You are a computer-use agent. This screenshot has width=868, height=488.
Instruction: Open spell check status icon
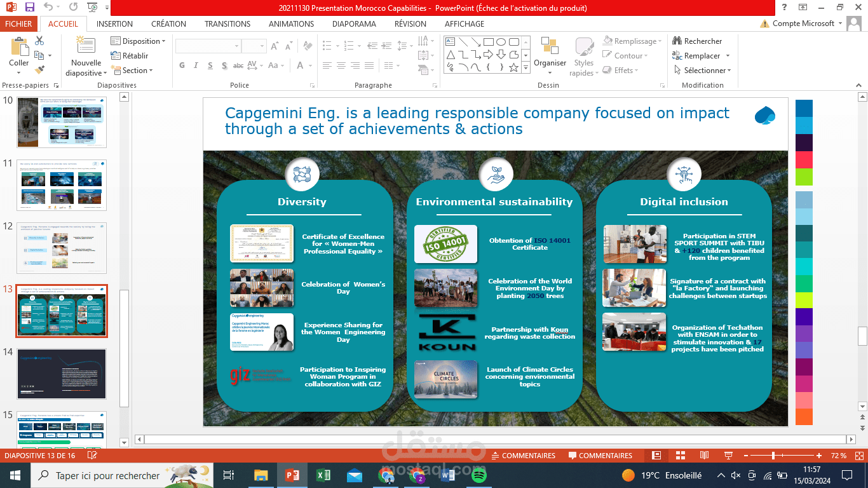coord(92,456)
